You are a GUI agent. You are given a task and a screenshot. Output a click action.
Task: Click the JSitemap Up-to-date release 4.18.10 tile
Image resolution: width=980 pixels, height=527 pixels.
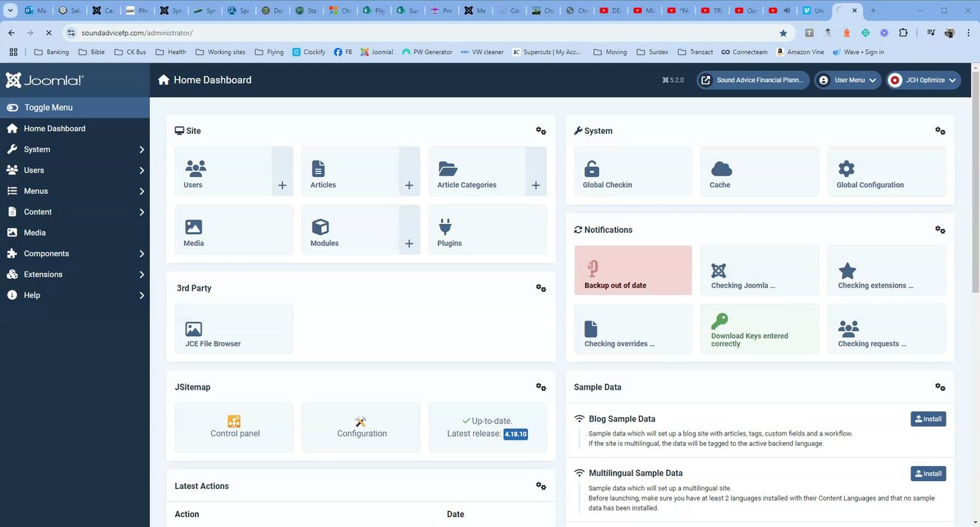[488, 427]
